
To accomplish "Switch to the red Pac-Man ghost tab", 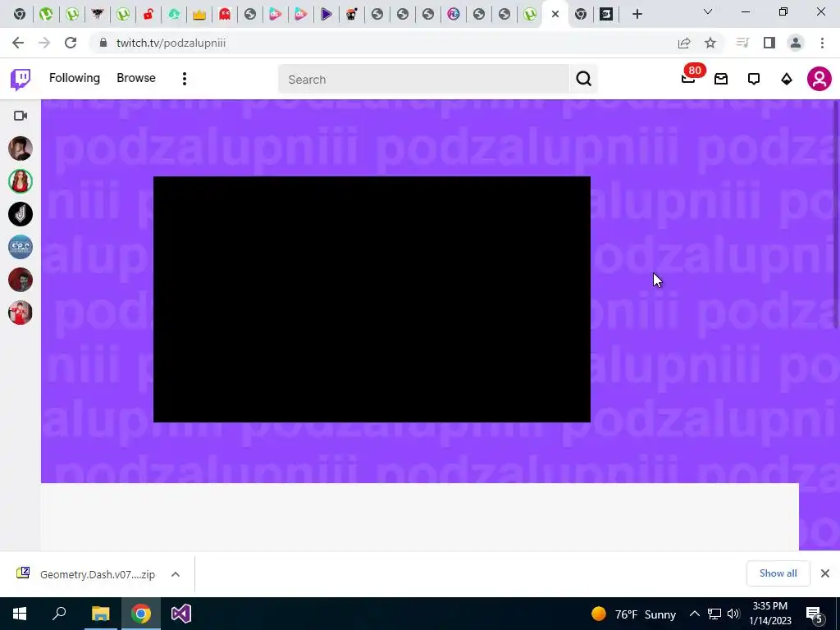I will coord(225,14).
